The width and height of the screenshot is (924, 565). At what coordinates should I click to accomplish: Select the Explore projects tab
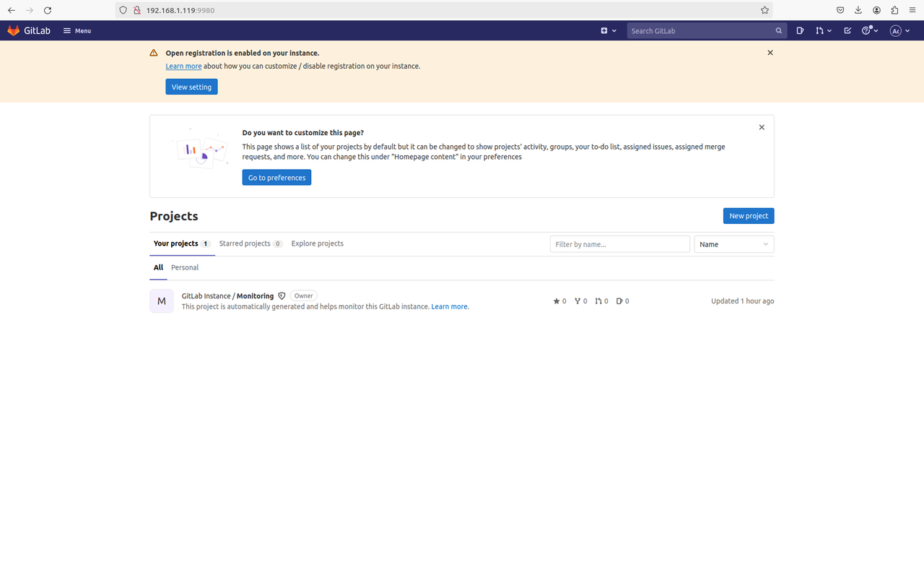pos(317,243)
